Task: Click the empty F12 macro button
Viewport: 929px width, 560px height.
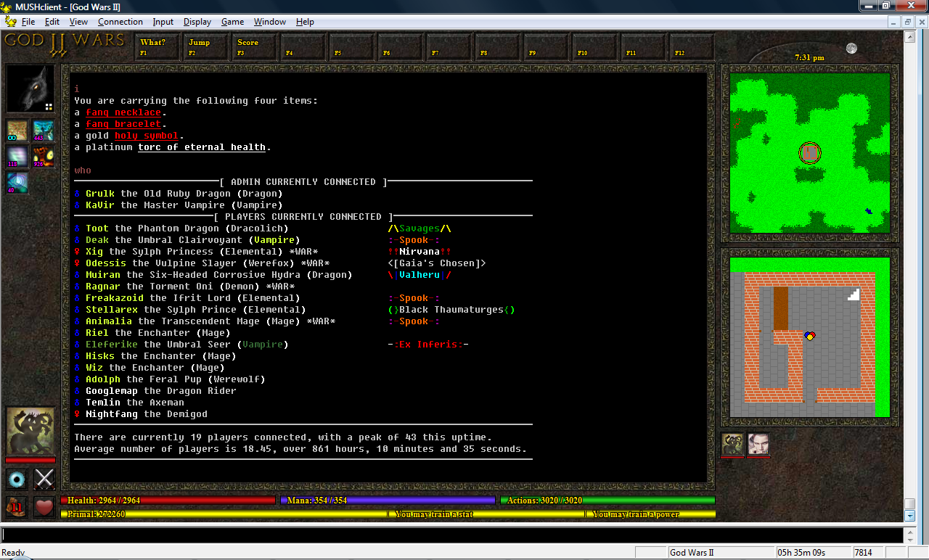Action: [693, 47]
